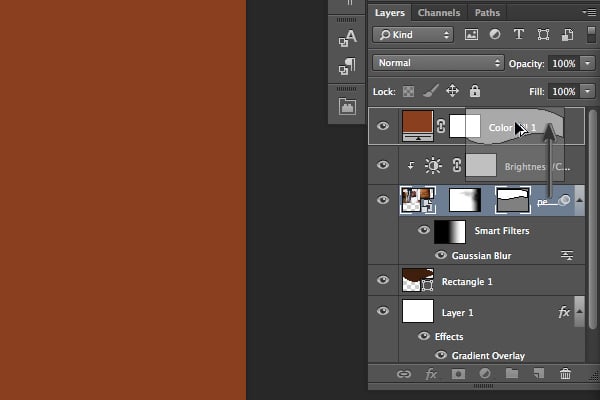The width and height of the screenshot is (600, 400).
Task: Lock transparent pixels icon
Action: (408, 91)
